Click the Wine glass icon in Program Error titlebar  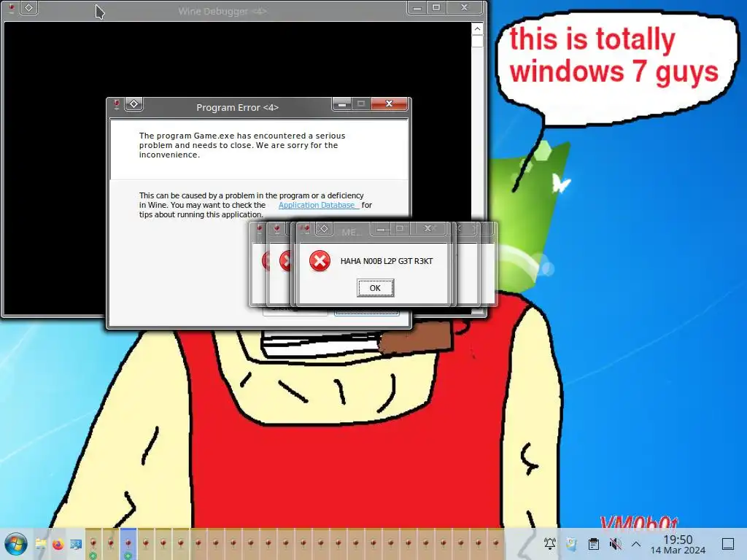[117, 104]
